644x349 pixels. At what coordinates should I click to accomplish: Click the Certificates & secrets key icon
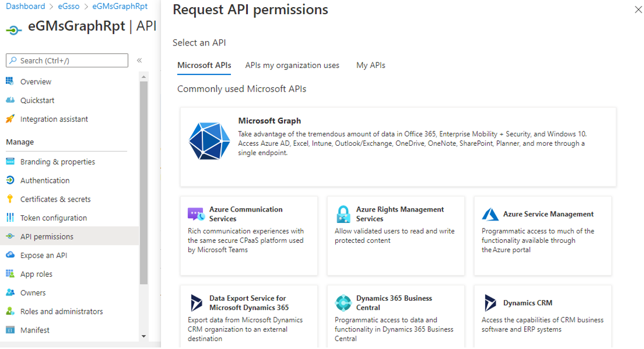tap(10, 199)
